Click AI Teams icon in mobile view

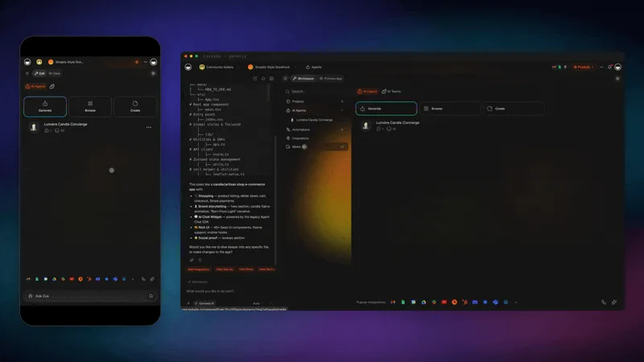pos(52,87)
